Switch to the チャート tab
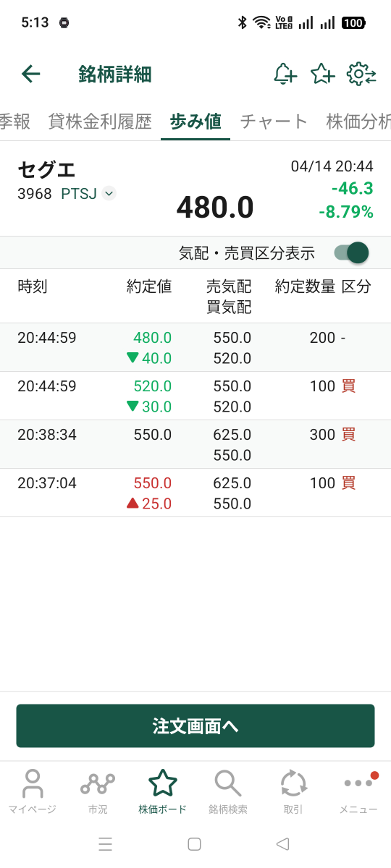This screenshot has width=391, height=868. [x=274, y=122]
